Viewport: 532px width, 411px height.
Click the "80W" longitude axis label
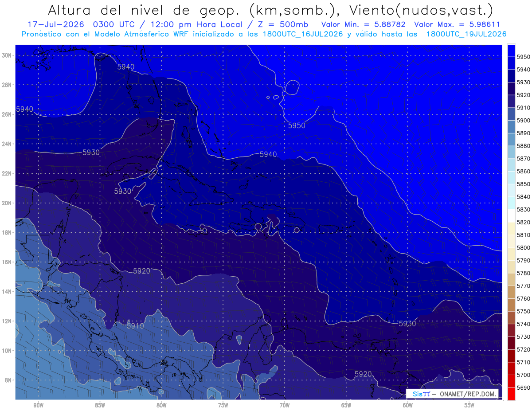click(161, 405)
